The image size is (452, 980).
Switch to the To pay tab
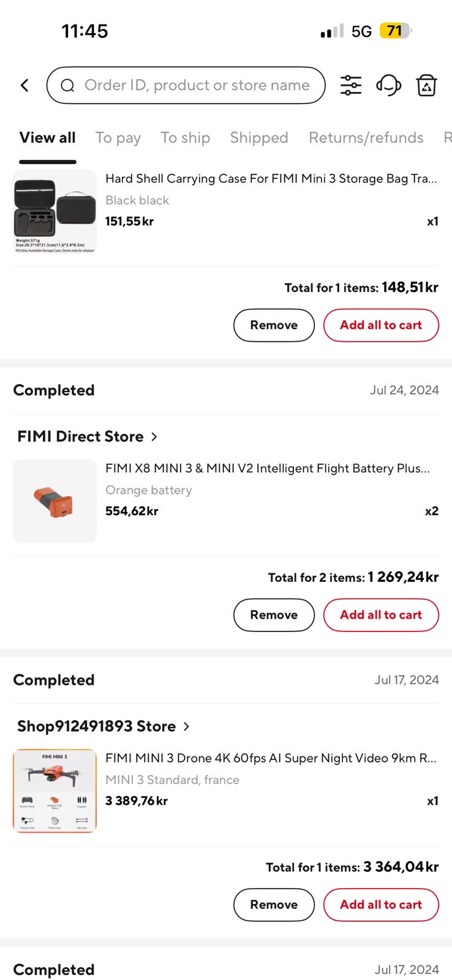coord(118,138)
